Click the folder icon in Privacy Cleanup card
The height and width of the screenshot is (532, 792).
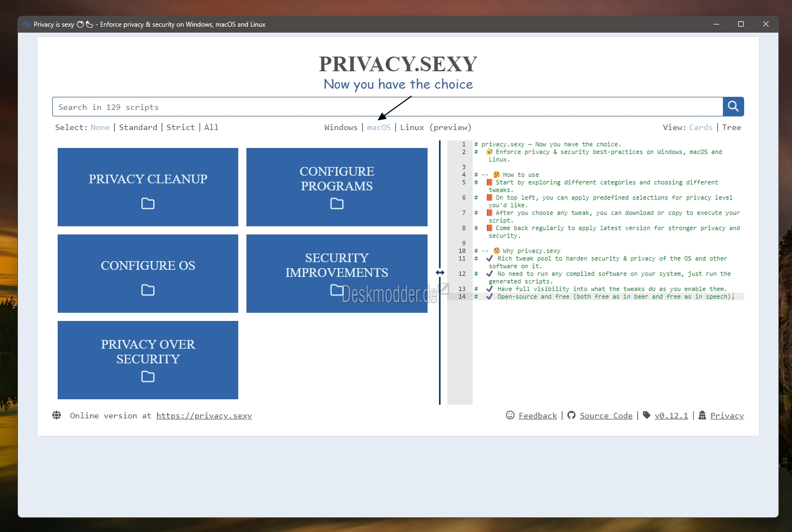click(x=148, y=203)
